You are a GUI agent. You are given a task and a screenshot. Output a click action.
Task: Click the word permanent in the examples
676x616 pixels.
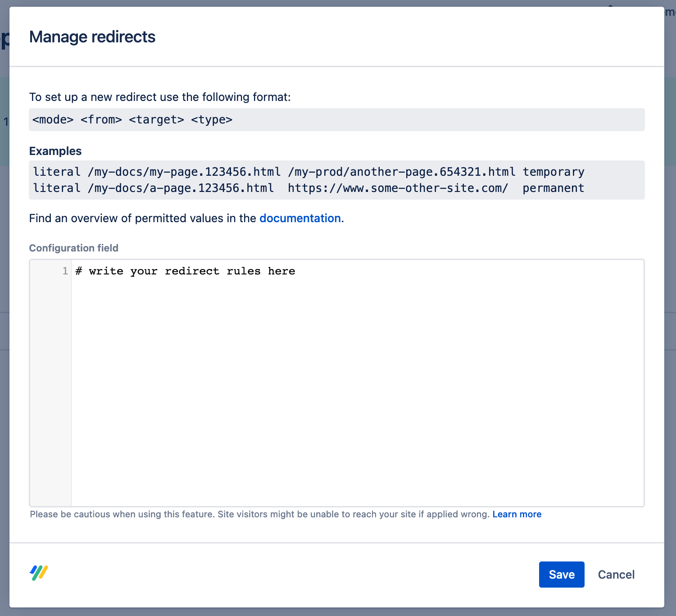tap(553, 188)
